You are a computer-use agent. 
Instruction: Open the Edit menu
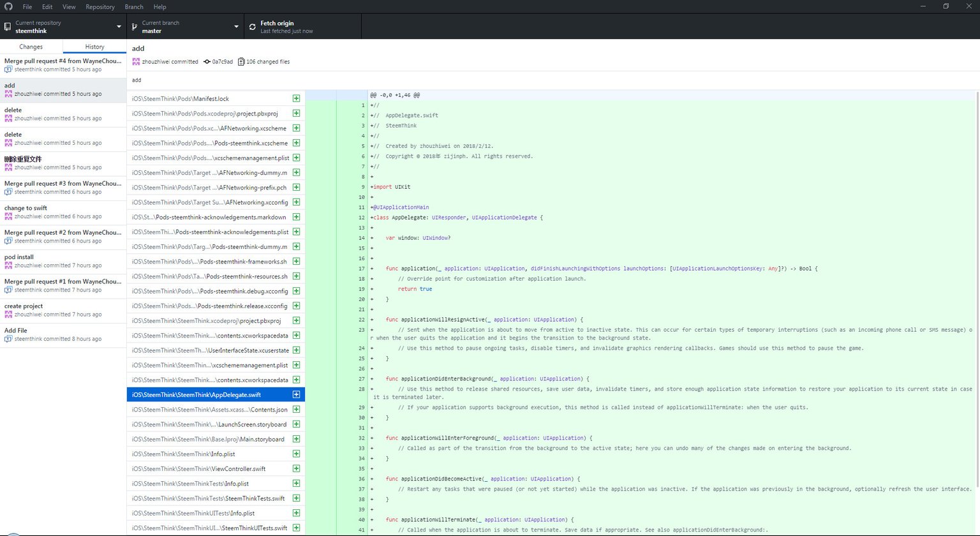pyautogui.click(x=47, y=7)
